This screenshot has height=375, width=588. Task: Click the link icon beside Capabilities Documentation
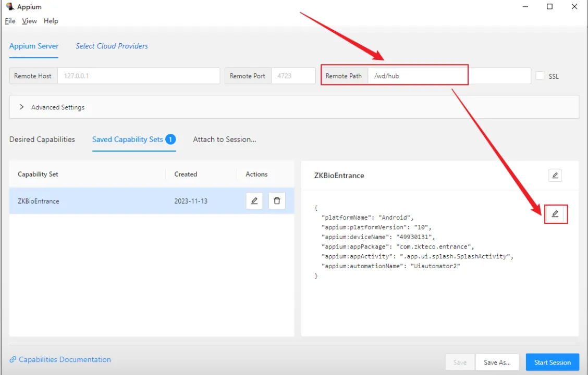pyautogui.click(x=13, y=360)
